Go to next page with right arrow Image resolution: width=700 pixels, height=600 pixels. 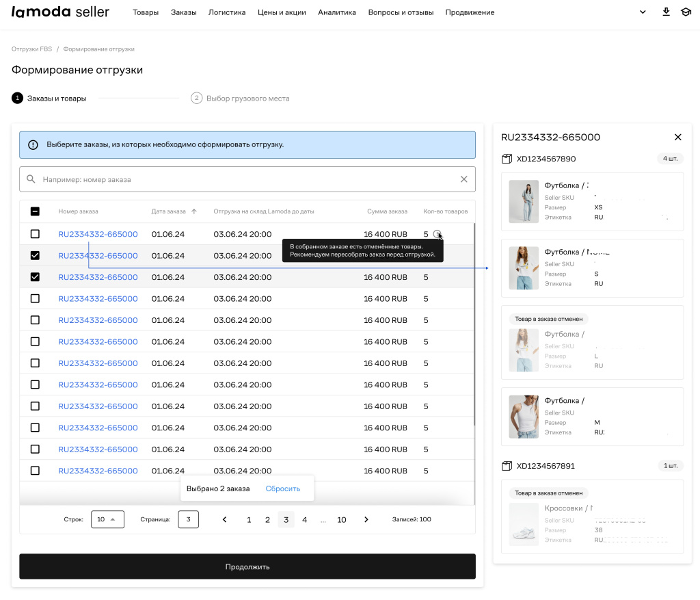(366, 519)
